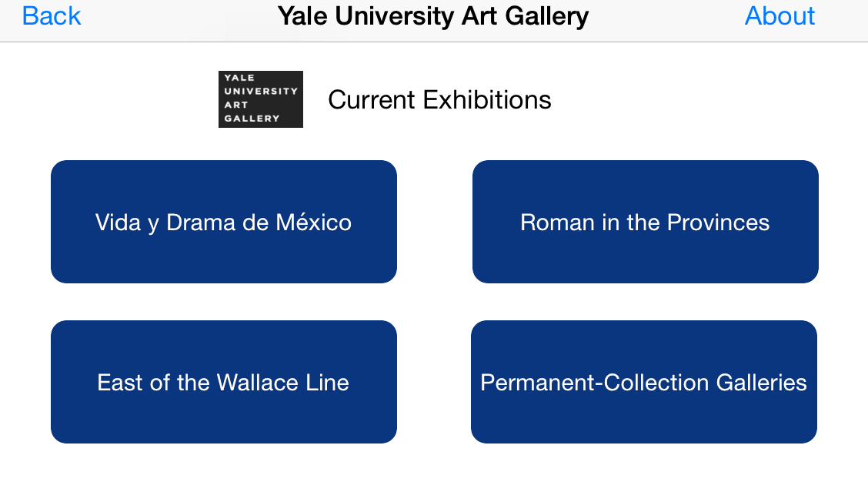868x482 pixels.
Task: Tap the black Yale logo image
Action: 260,99
